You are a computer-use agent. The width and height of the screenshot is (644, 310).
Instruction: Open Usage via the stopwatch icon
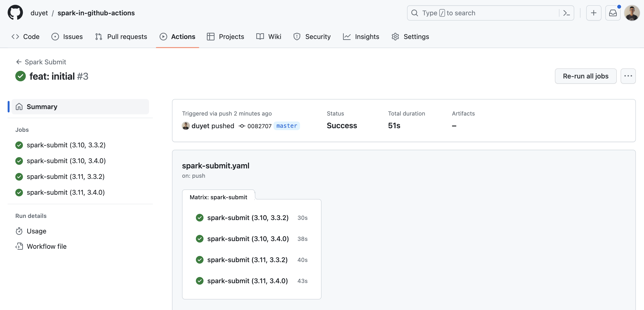pos(37,231)
